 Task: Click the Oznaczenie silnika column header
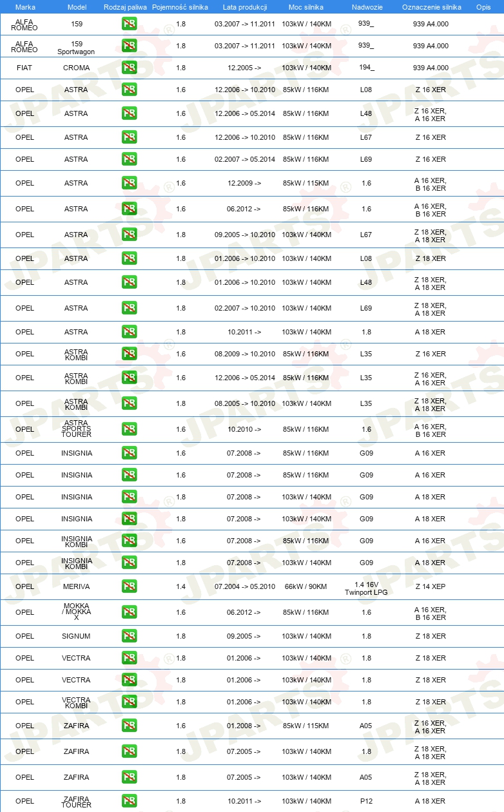[x=432, y=7]
